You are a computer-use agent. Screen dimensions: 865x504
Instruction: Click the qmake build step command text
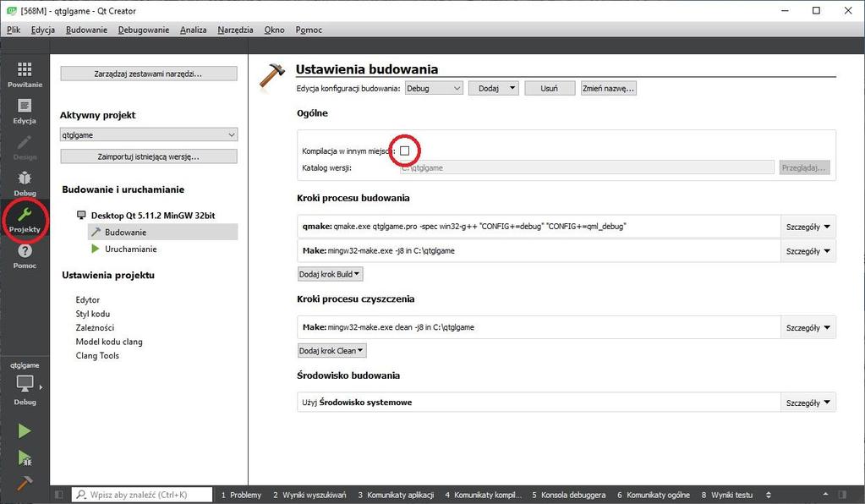[464, 226]
